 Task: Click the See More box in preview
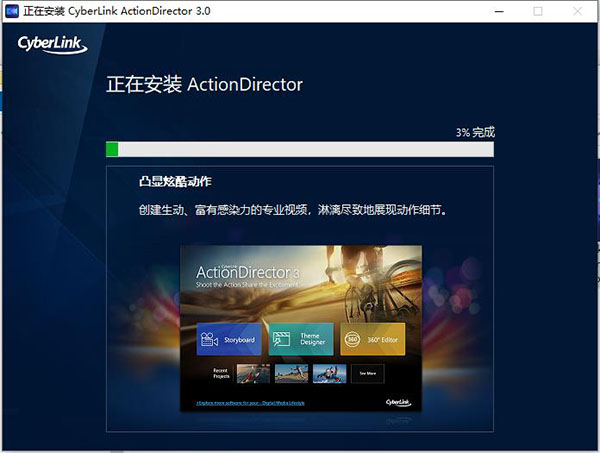coord(368,373)
